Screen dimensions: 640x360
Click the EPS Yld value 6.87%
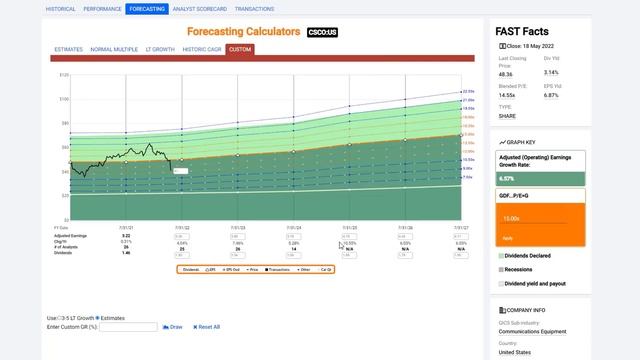click(551, 95)
